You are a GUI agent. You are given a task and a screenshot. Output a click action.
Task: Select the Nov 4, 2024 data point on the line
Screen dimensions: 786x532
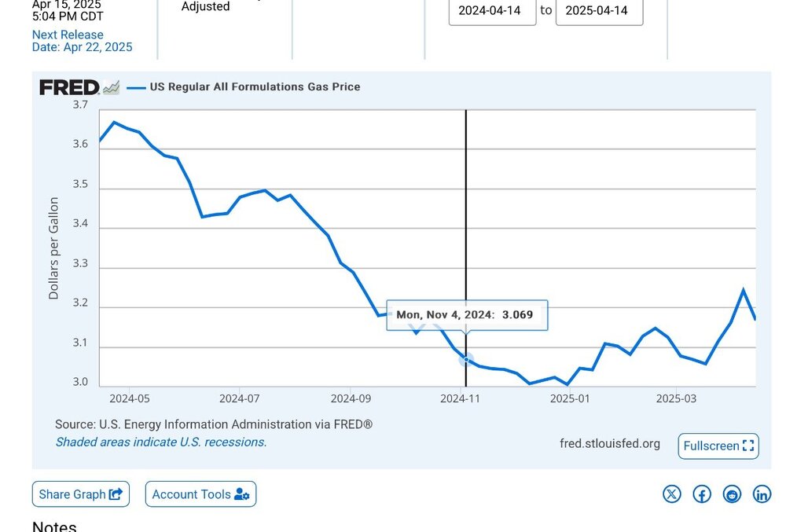[466, 360]
